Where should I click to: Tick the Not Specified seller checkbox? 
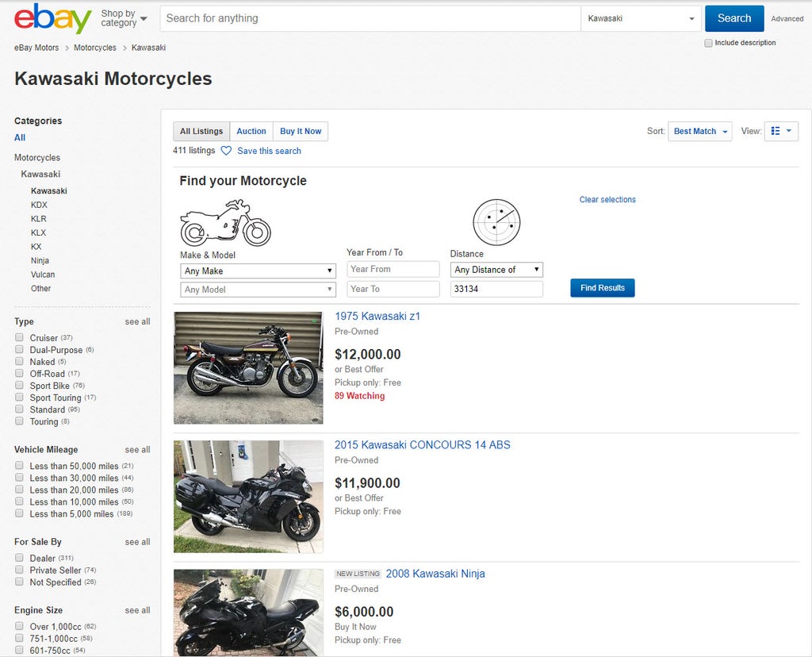pyautogui.click(x=19, y=582)
